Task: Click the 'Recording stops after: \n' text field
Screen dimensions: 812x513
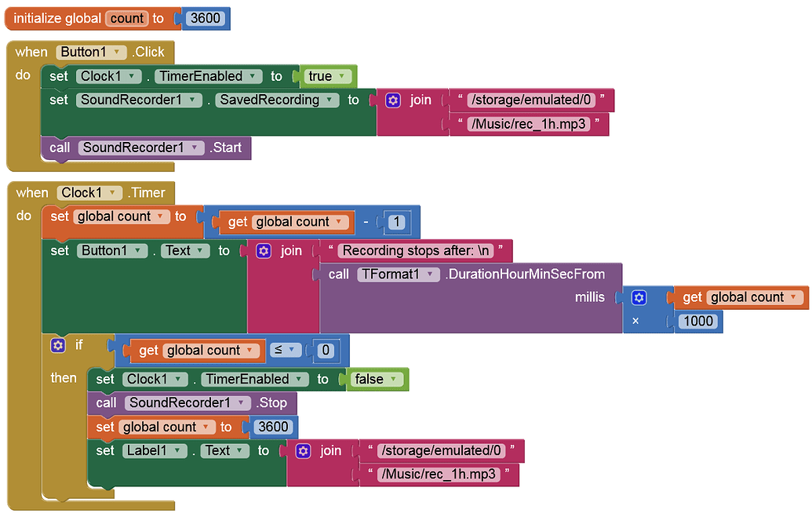Action: tap(416, 251)
